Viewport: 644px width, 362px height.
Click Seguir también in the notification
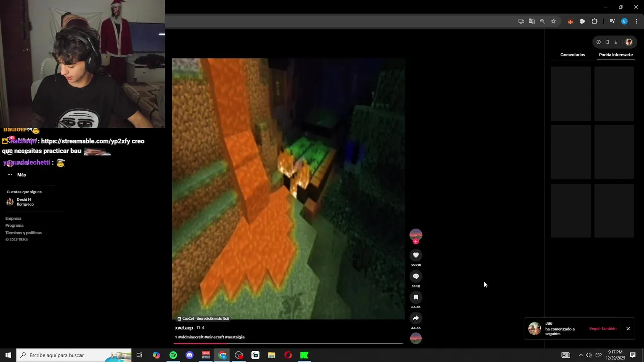(603, 329)
